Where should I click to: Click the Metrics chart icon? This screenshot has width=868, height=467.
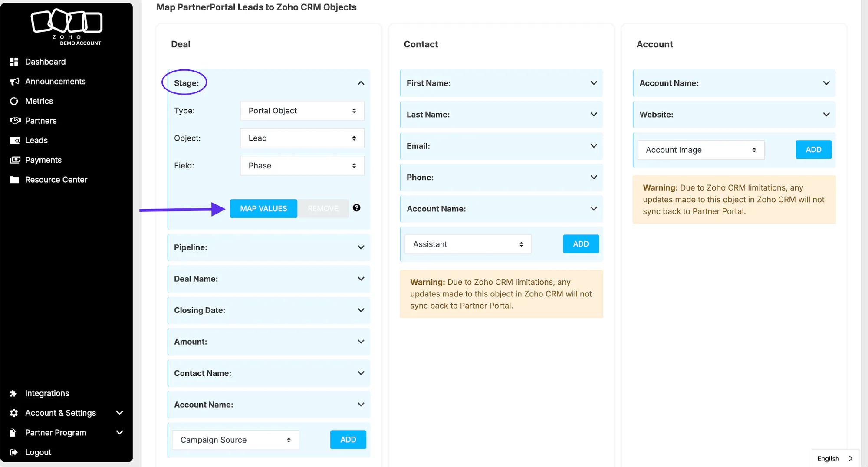tap(14, 101)
